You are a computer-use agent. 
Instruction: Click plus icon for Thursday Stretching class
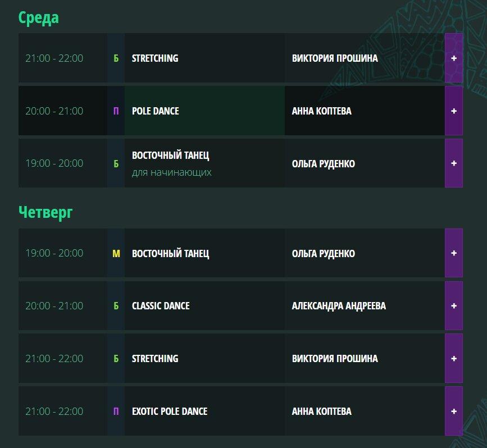click(x=454, y=359)
